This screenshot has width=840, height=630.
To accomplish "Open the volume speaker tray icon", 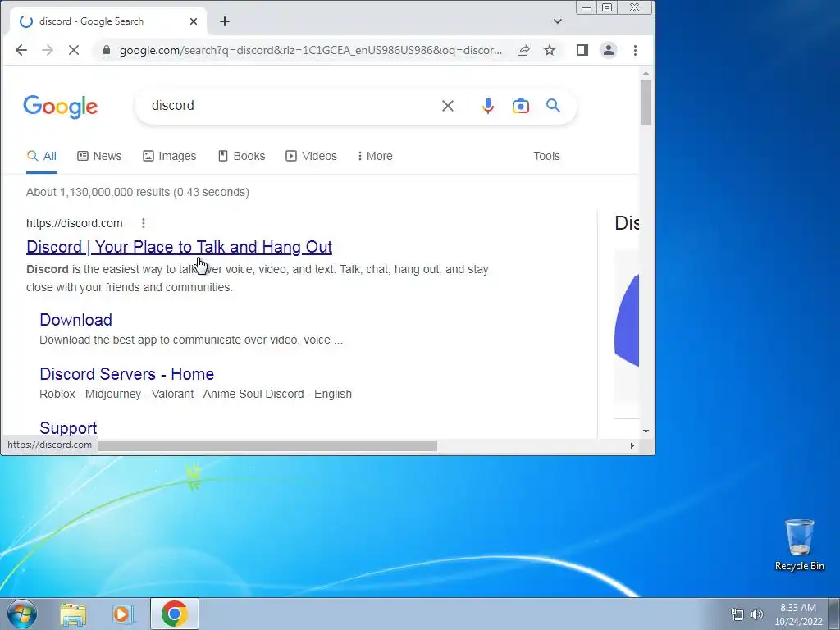I will coord(757,614).
